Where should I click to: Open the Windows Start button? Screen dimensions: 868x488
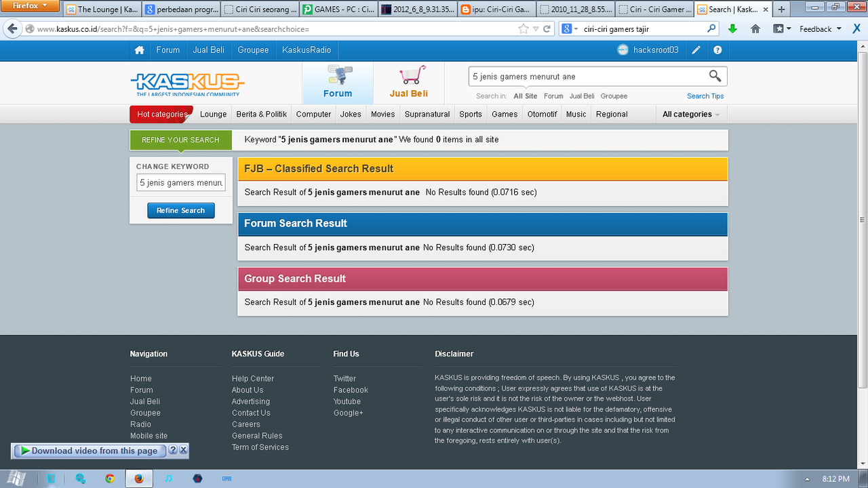point(16,479)
